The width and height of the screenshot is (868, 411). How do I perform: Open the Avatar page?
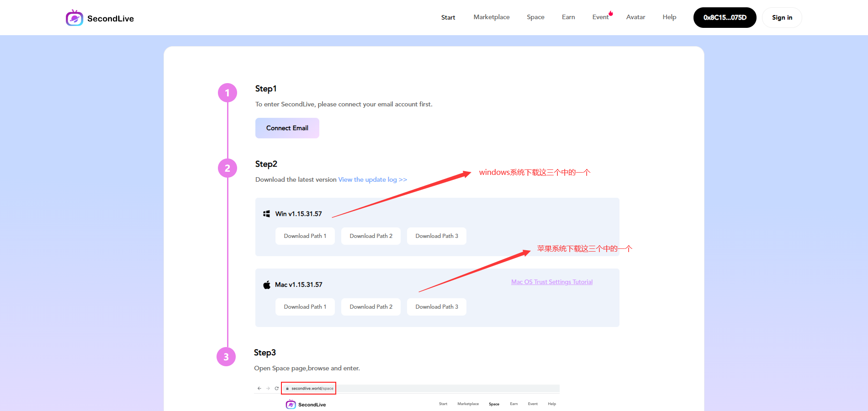(x=635, y=17)
